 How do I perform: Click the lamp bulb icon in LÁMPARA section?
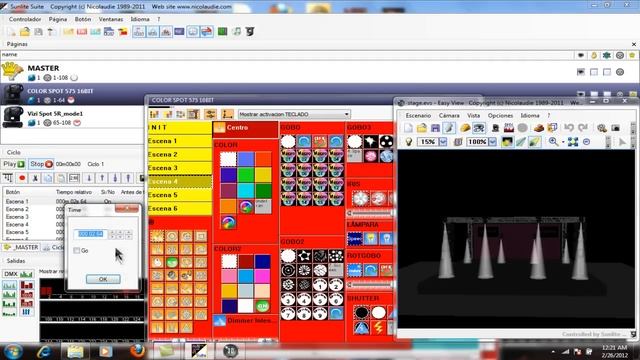tap(371, 239)
